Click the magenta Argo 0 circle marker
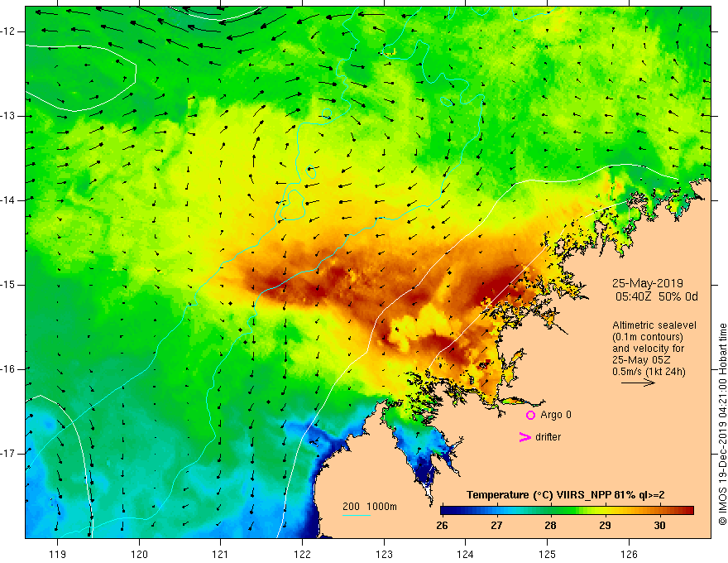Viewport: 728px width, 563px height. [x=530, y=416]
